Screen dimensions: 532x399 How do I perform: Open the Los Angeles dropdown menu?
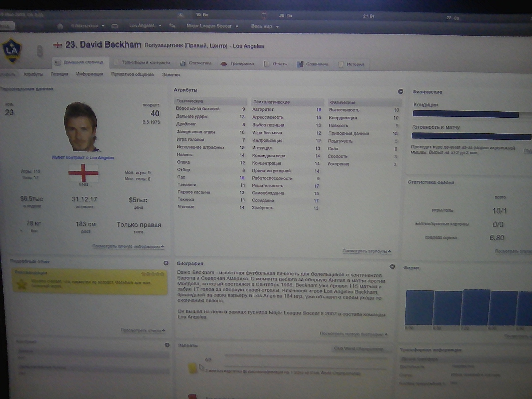145,26
